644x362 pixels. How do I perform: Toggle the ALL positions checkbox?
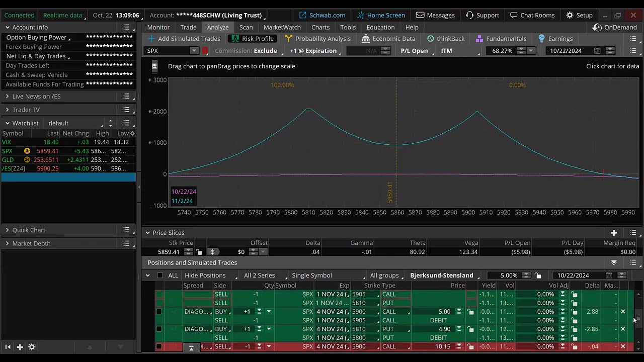(160, 276)
